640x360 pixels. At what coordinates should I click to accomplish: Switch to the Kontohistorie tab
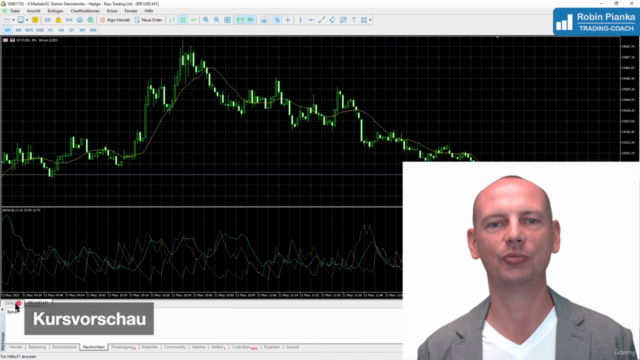[64, 347]
